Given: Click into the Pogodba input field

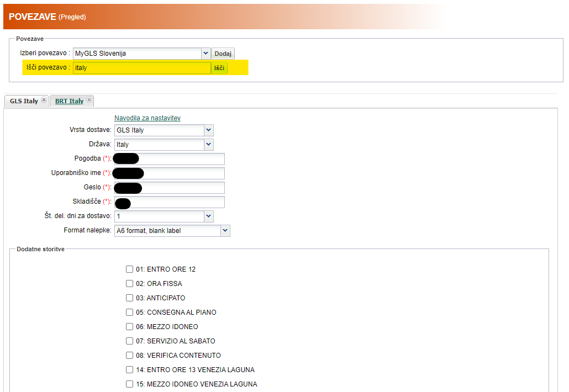Looking at the screenshot, I should [170, 159].
